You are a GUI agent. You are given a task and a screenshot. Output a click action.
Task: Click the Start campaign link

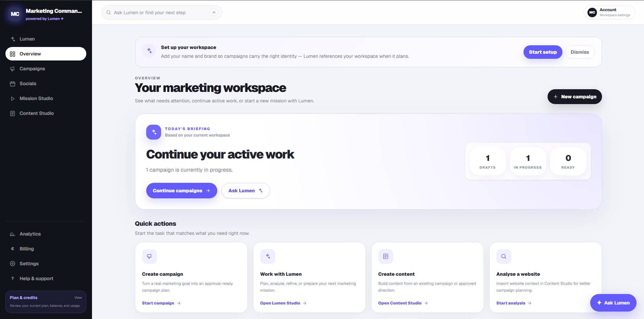(x=161, y=303)
